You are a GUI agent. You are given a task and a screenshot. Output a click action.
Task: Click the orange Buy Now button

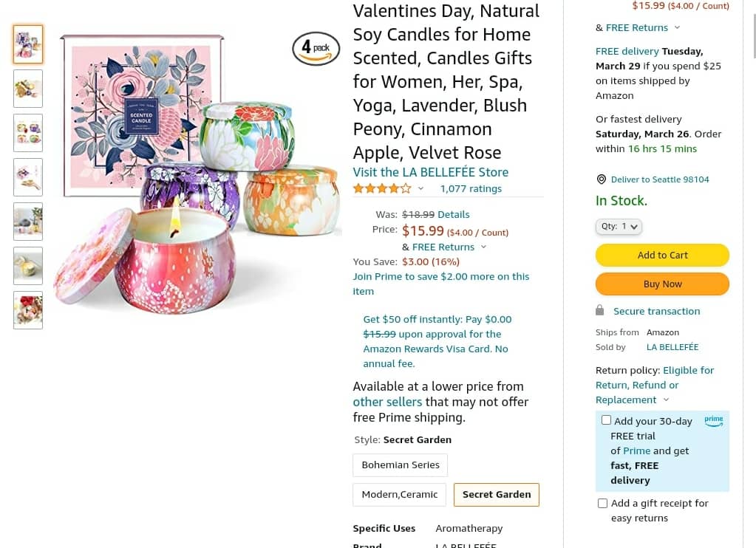coord(662,284)
